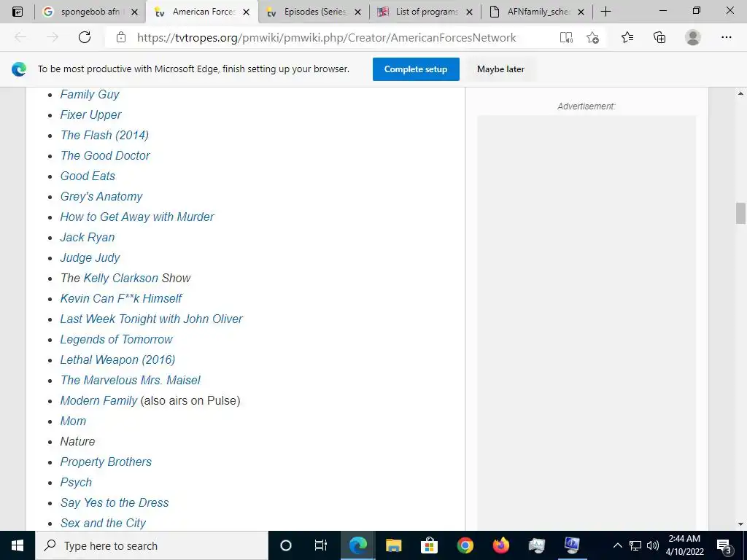The image size is (747, 560).
Task: Open the Jack Ryan link
Action: coord(88,237)
